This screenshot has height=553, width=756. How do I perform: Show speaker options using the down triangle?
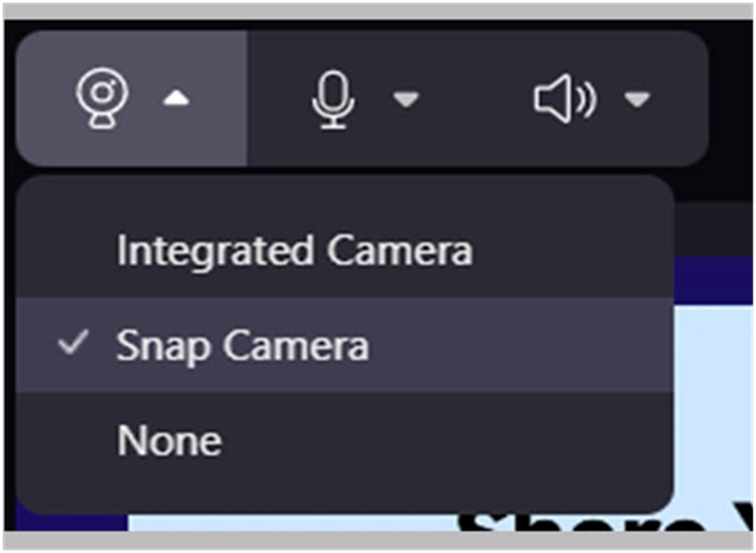point(637,99)
